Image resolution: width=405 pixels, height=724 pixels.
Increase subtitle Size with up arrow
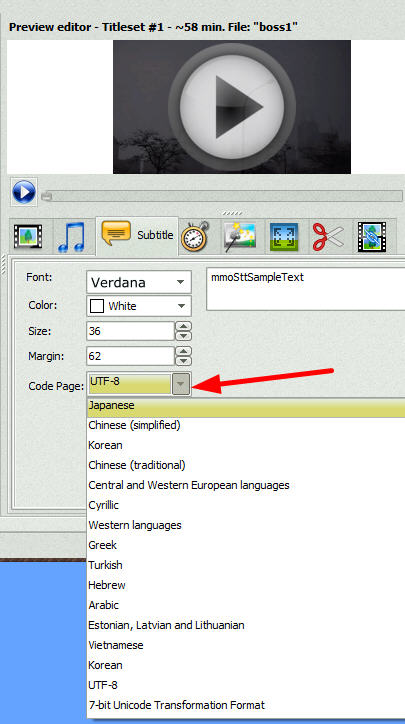coord(184,326)
